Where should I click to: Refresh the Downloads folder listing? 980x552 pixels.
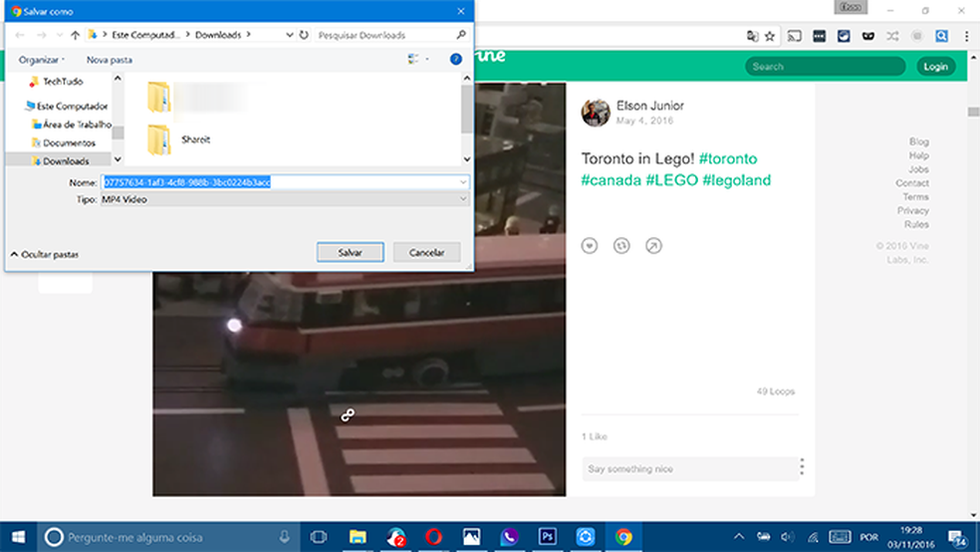304,35
